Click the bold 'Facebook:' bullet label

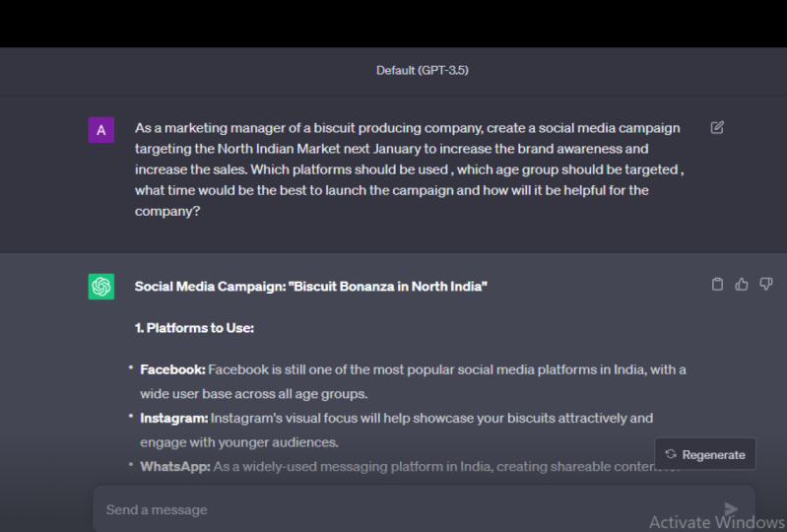[172, 369]
